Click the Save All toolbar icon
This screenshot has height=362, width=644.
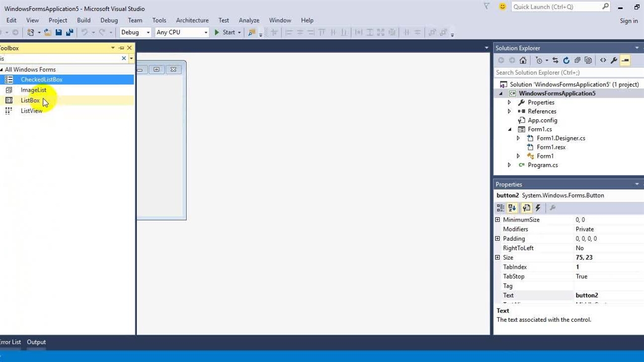(x=69, y=32)
